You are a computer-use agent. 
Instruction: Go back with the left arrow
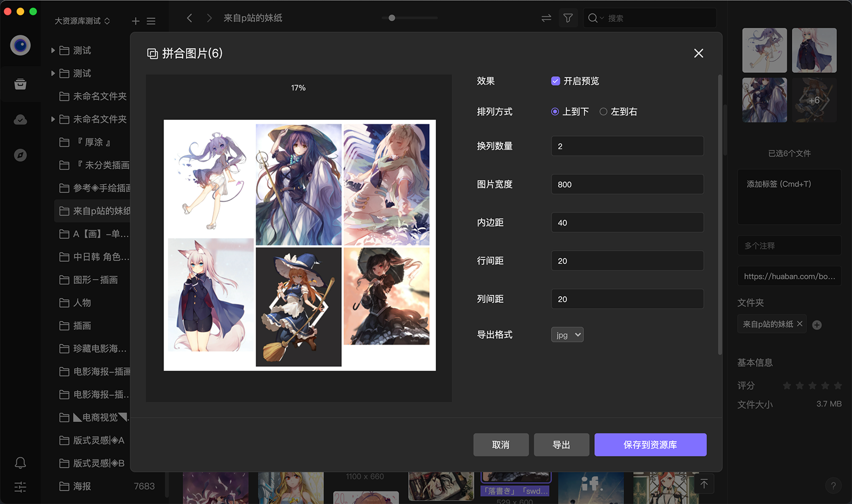[190, 18]
